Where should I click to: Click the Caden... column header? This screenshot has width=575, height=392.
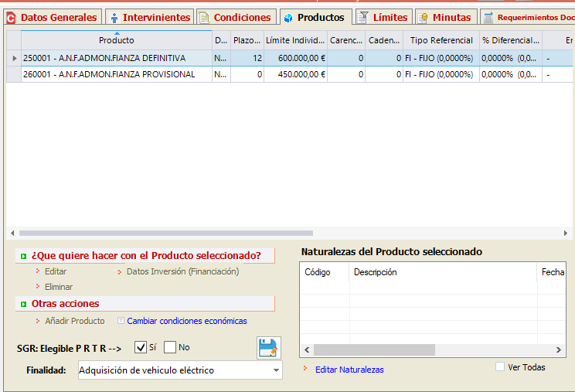click(384, 40)
